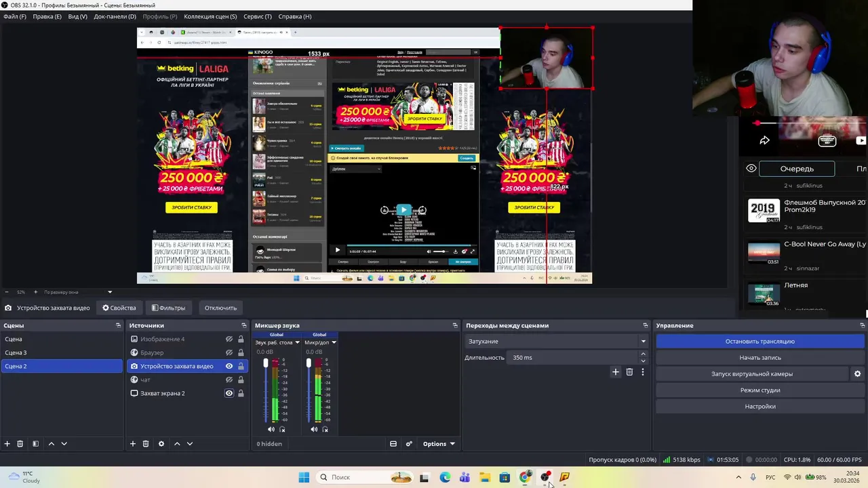This screenshot has width=868, height=488.
Task: Add a new source with plus icon
Action: pyautogui.click(x=133, y=444)
